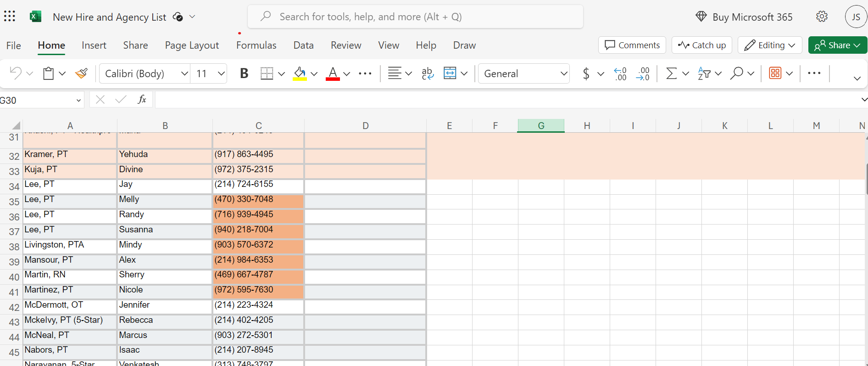Open the app launcher grid
Viewport: 868px width, 366px height.
(x=10, y=17)
